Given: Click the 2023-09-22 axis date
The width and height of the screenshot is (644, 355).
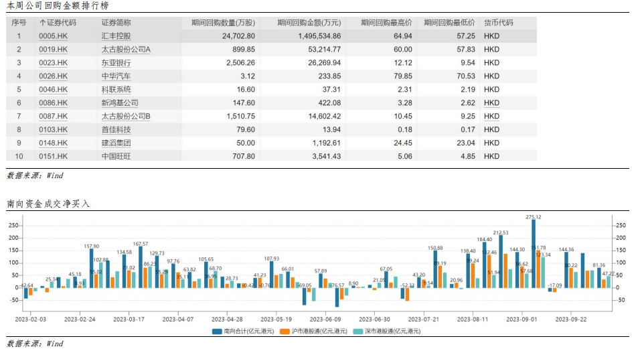Looking at the screenshot, I should coord(571,319).
